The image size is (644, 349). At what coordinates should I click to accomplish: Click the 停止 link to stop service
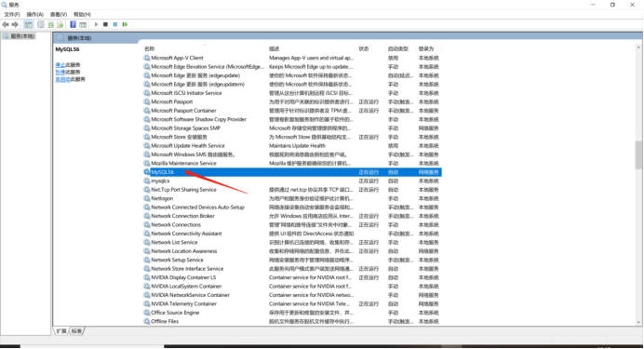(60, 65)
